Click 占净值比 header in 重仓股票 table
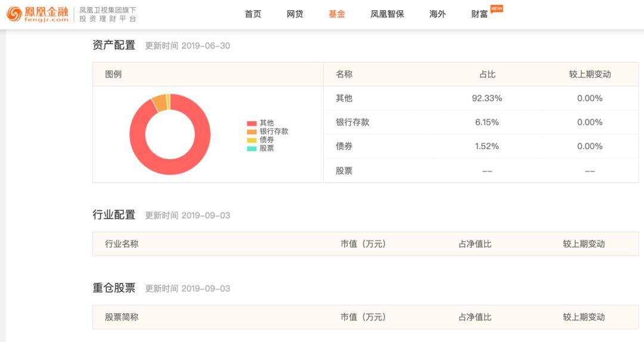The width and height of the screenshot is (644, 342). tap(475, 317)
